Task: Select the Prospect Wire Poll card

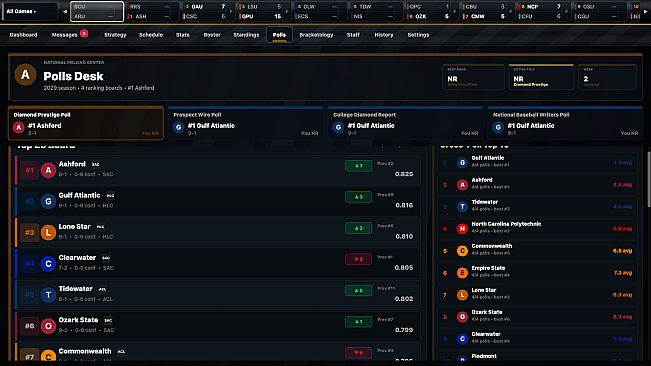Action: pos(245,123)
